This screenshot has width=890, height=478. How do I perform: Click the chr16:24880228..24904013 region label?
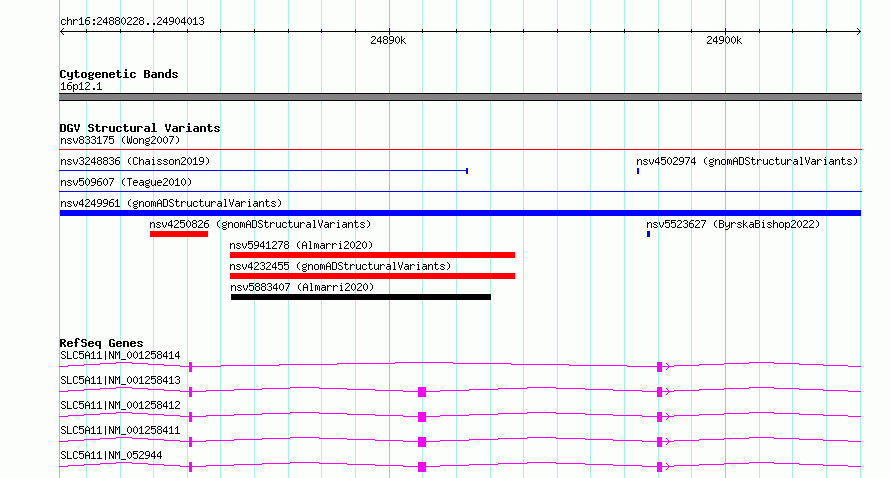coord(132,22)
